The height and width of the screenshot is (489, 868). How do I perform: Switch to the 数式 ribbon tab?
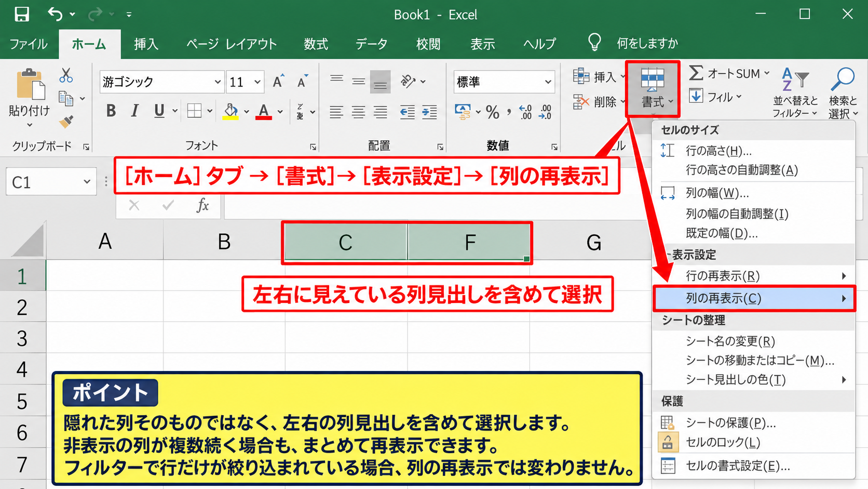(316, 44)
